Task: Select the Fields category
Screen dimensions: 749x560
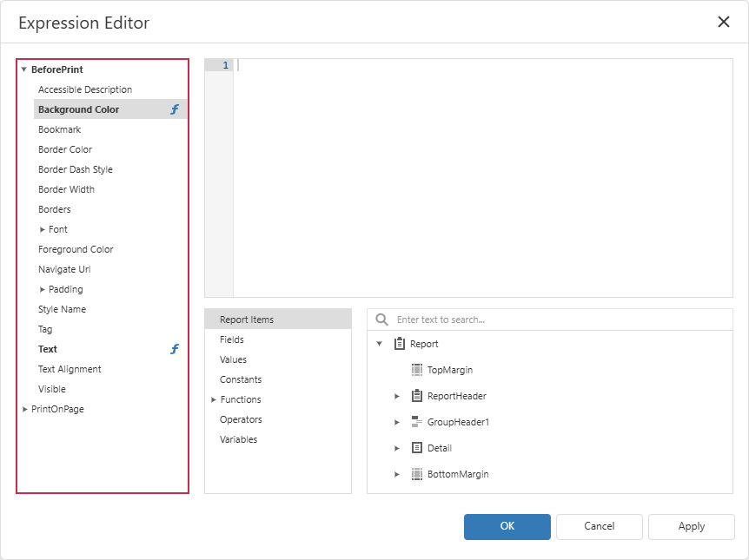Action: point(278,339)
